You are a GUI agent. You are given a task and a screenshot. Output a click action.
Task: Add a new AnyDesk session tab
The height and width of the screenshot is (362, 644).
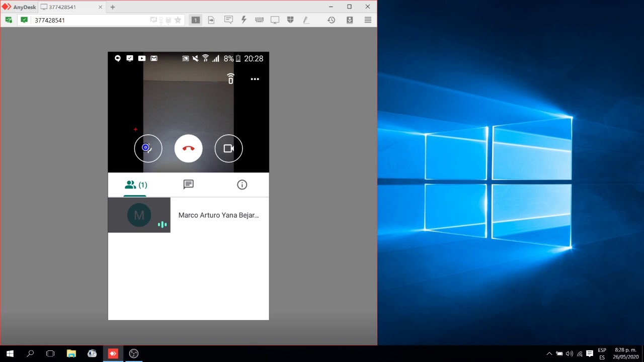click(x=113, y=7)
